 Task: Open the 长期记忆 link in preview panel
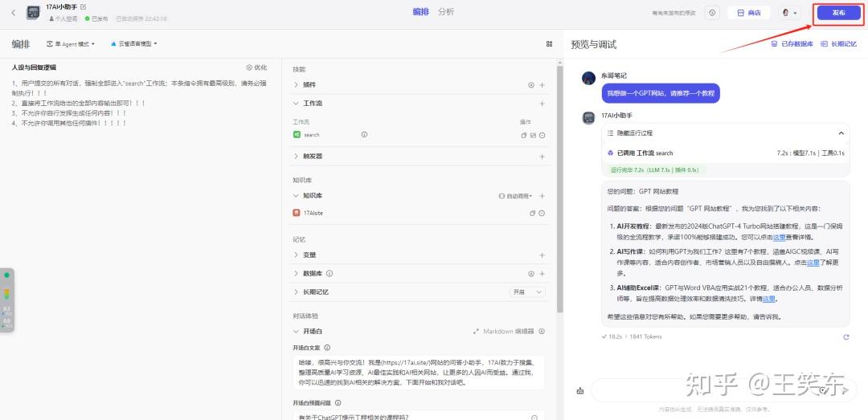[838, 43]
